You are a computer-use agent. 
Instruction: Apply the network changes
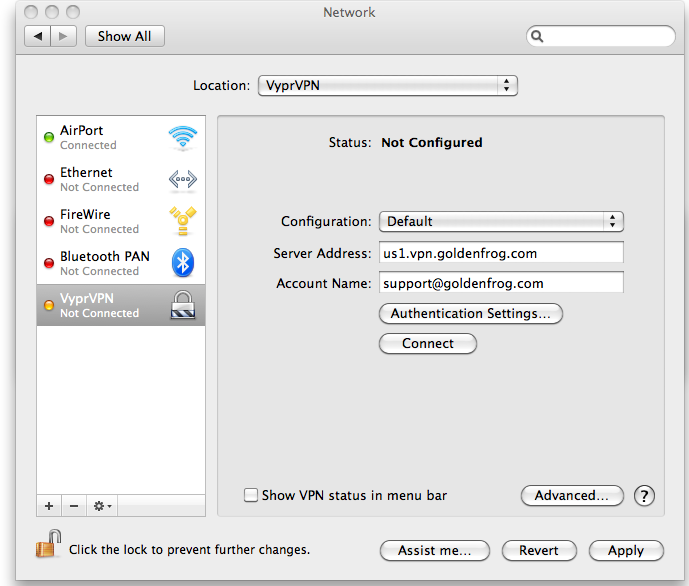[x=626, y=550]
